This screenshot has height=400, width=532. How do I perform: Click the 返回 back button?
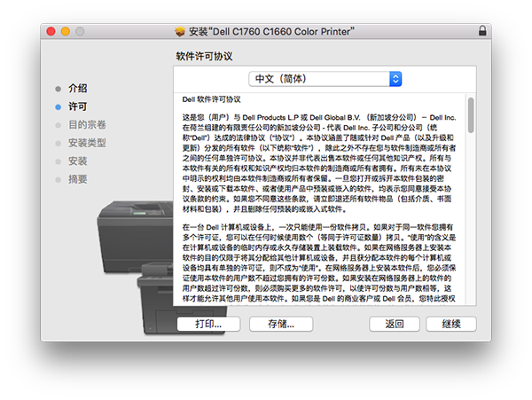[x=395, y=324]
